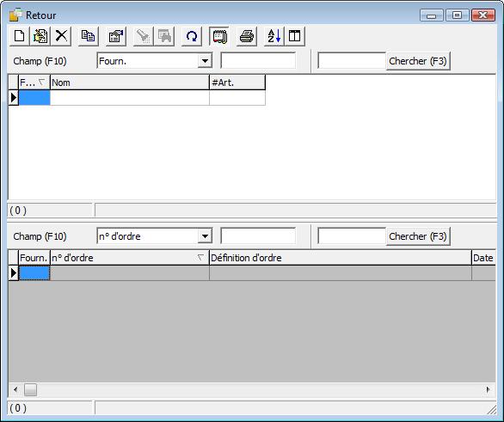504x422 pixels.
Task: Click the Copy record icon
Action: [88, 35]
